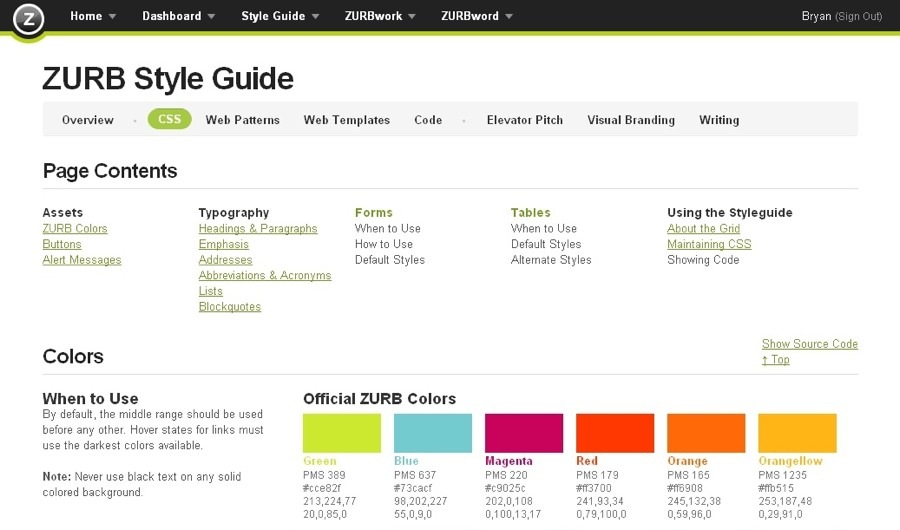Screen dimensions: 900x530
Task: Click the Sign Out link
Action: [859, 16]
